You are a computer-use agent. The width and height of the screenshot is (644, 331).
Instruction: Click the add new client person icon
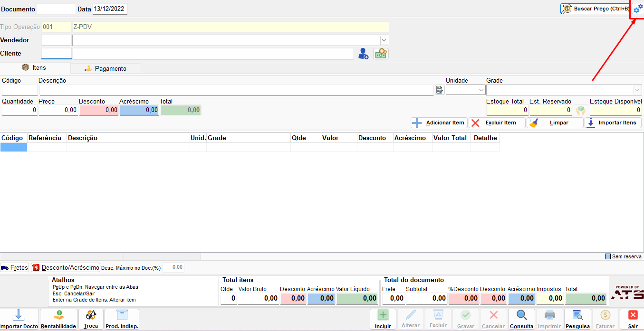(x=363, y=54)
